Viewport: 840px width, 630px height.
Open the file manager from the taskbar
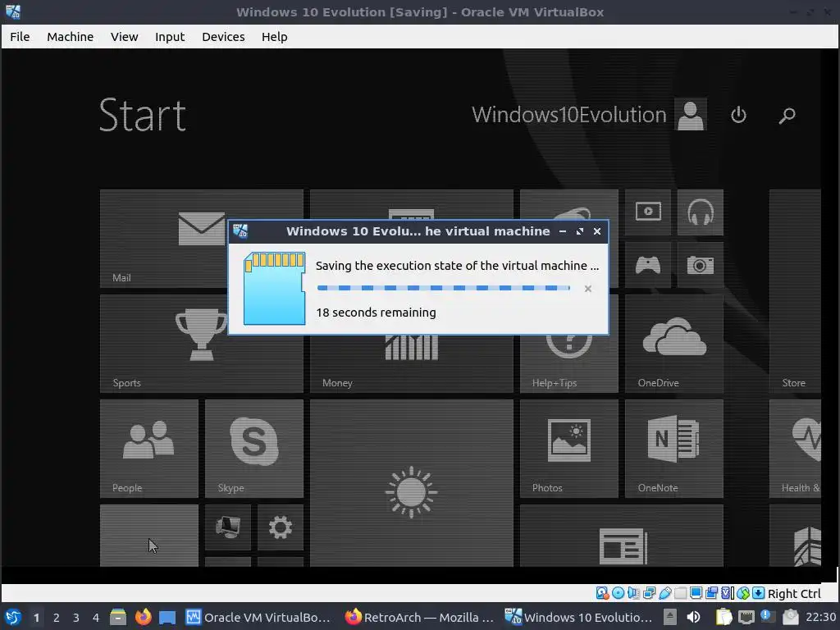pos(118,617)
